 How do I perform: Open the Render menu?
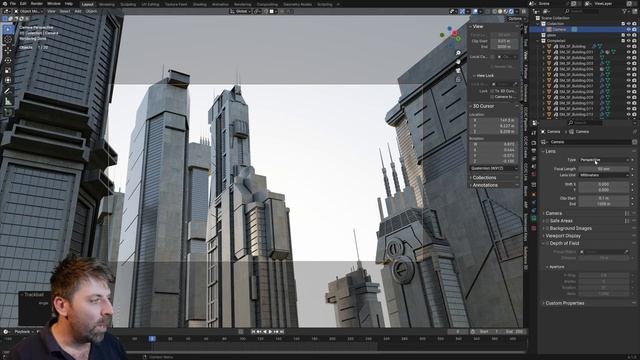(x=36, y=4)
